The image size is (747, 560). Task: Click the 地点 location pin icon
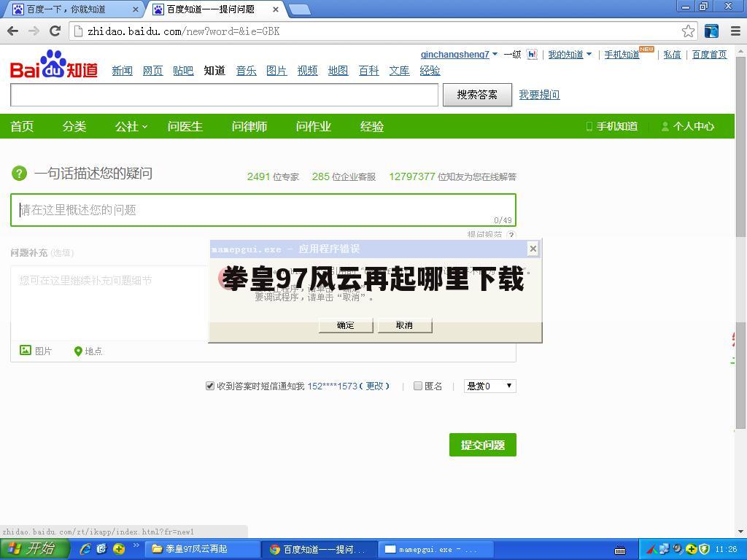point(78,351)
